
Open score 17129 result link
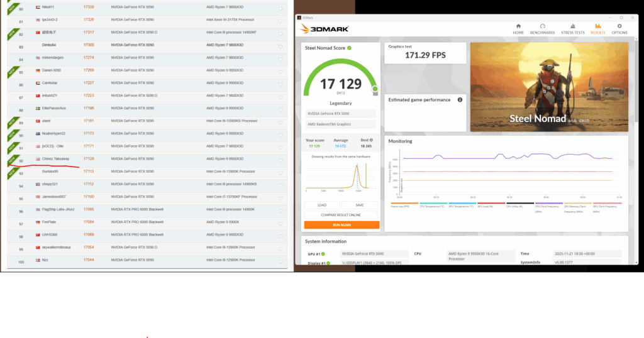click(x=89, y=159)
